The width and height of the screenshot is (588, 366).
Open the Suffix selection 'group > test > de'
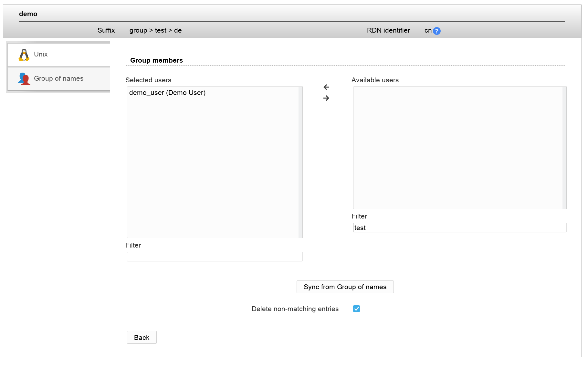[x=155, y=30]
